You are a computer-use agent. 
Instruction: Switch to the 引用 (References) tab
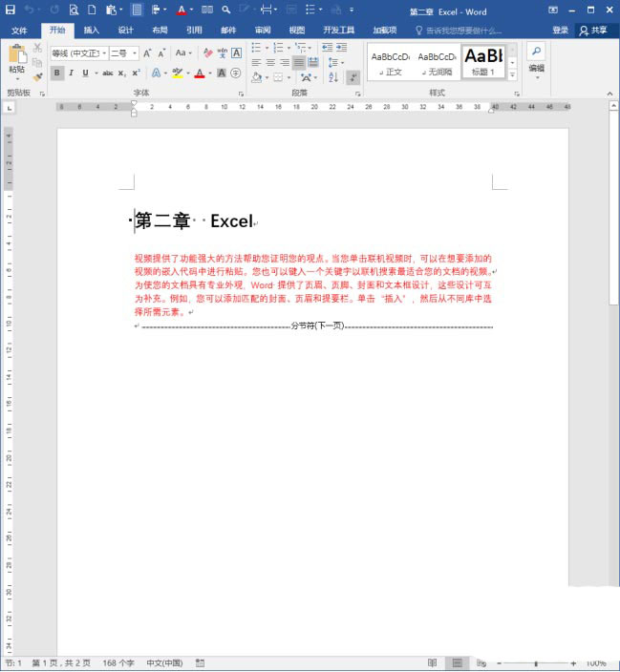click(194, 30)
